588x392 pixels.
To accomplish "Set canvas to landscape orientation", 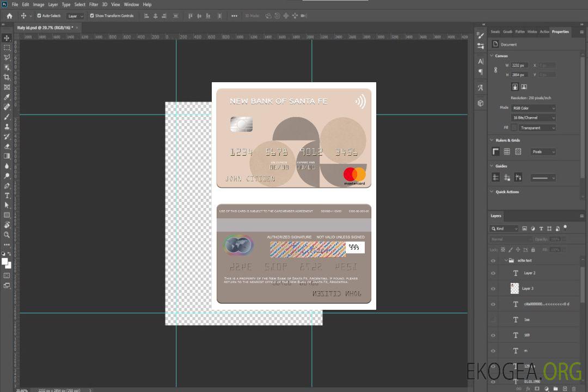I will (x=524, y=87).
